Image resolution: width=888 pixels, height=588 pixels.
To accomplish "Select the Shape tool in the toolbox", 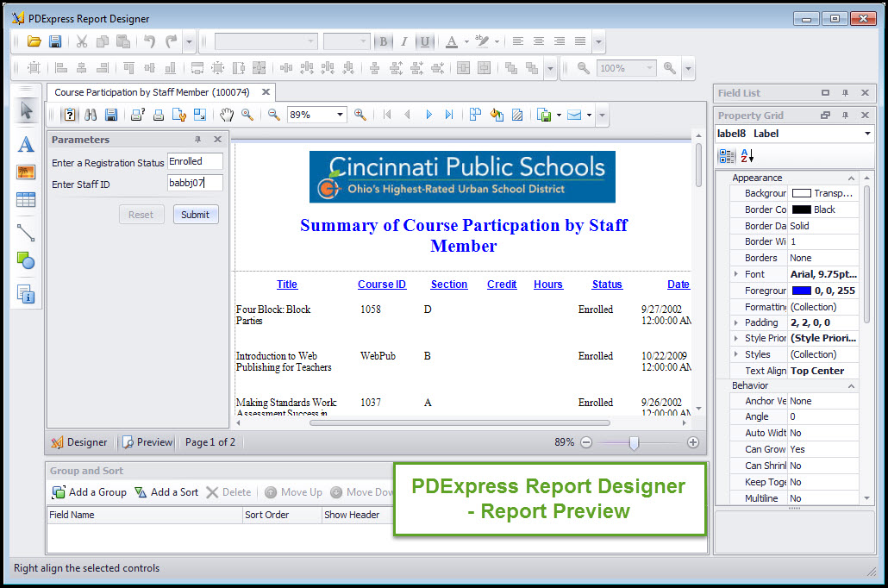I will click(26, 260).
